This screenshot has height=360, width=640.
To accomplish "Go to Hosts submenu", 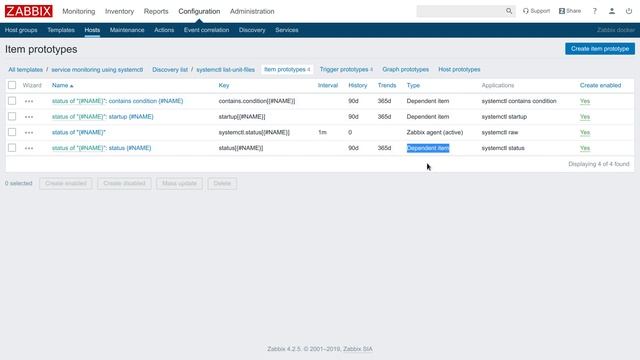I will coord(92,30).
